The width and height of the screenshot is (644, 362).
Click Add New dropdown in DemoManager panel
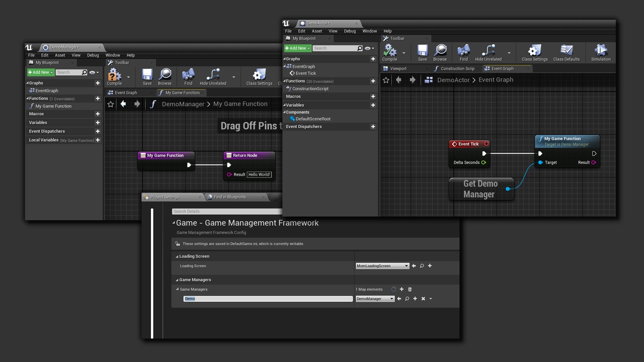(41, 72)
